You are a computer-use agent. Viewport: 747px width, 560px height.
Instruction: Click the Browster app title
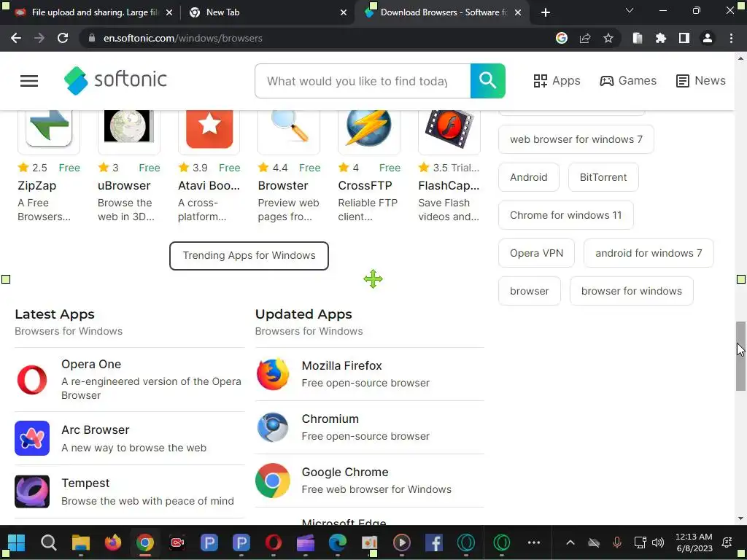283,185
